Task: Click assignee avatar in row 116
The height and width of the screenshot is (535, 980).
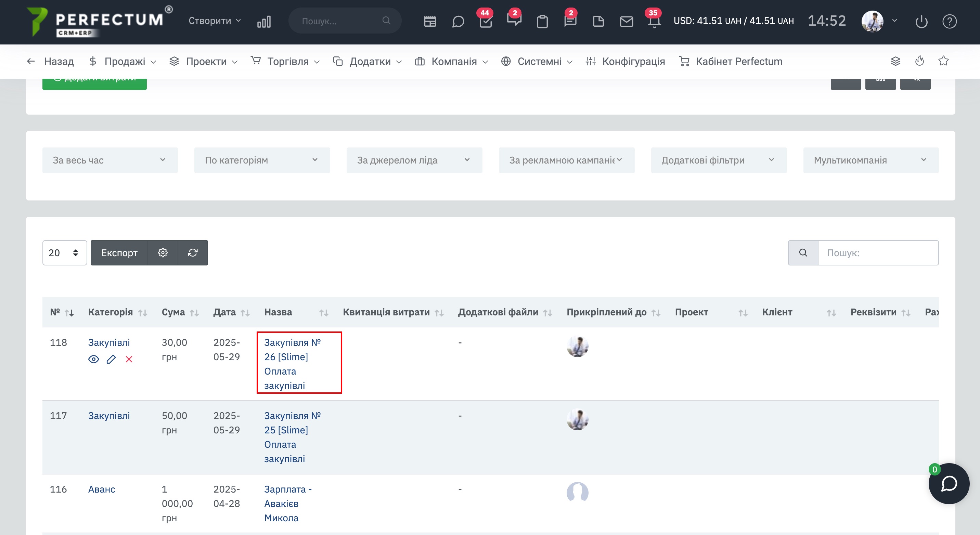Action: (577, 493)
